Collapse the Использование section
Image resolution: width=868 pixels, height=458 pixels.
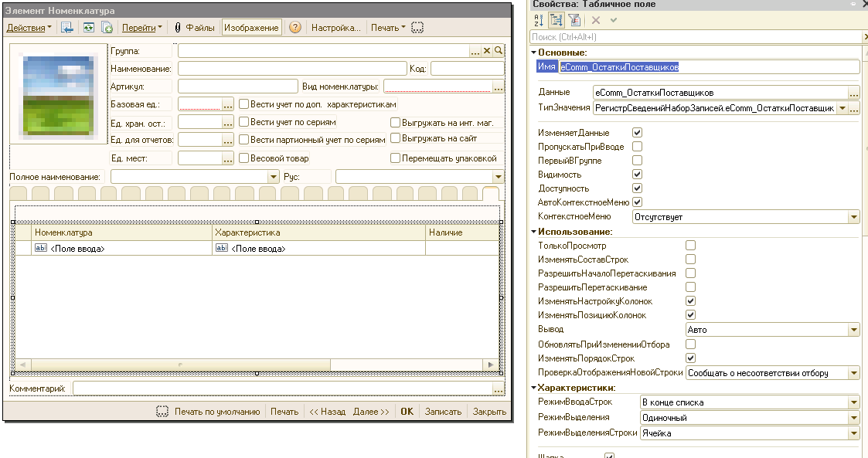click(x=534, y=232)
